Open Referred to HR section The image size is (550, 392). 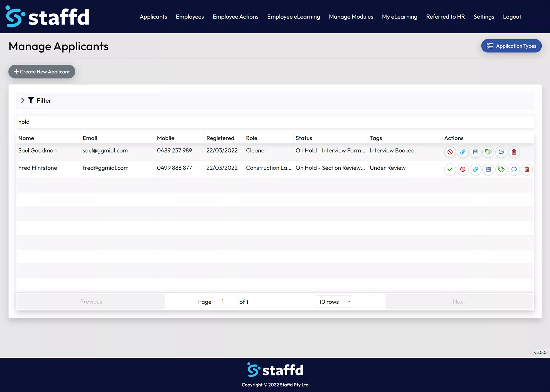446,16
